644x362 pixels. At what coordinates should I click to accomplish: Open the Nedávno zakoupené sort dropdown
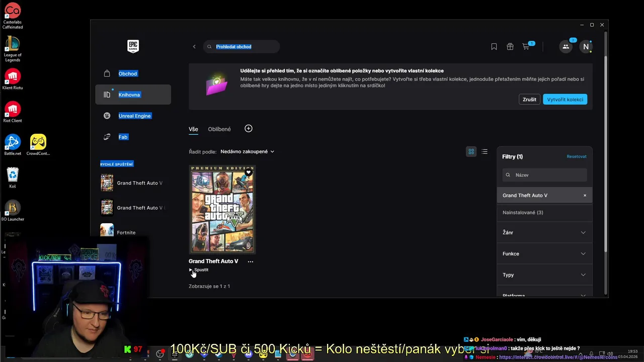(x=247, y=151)
